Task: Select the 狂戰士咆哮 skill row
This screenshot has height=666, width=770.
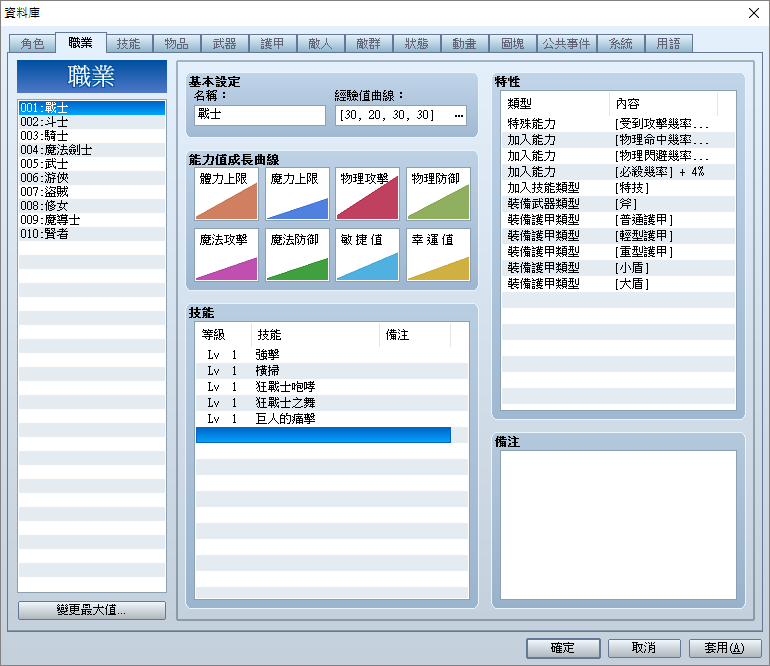Action: coord(331,387)
